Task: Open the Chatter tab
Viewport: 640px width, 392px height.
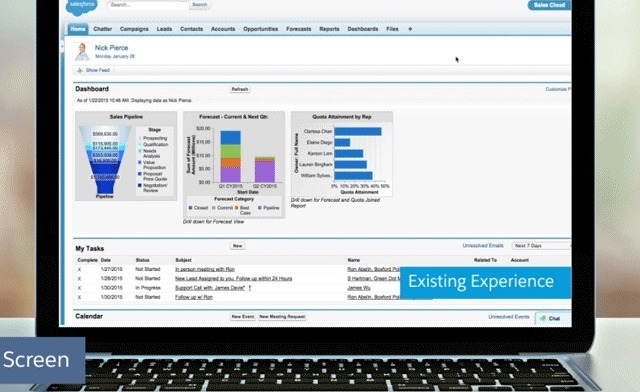Action: (102, 29)
